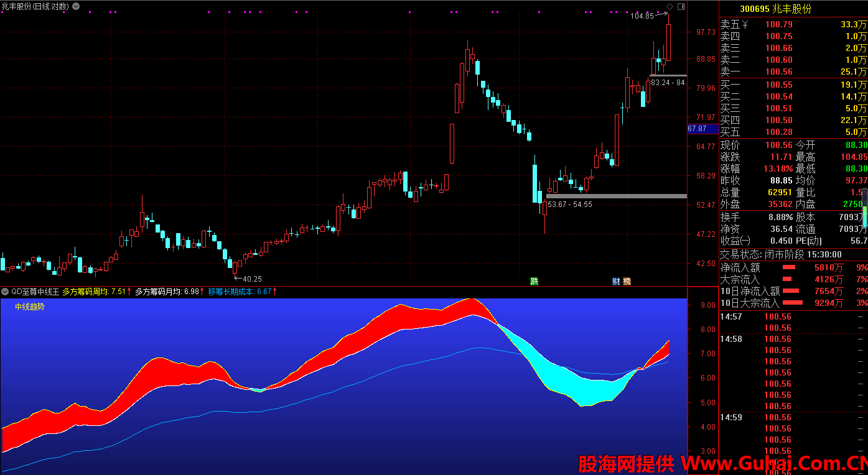Click the QD至尊中线王 indicator name
This screenshot has height=475, width=868.
35,292
